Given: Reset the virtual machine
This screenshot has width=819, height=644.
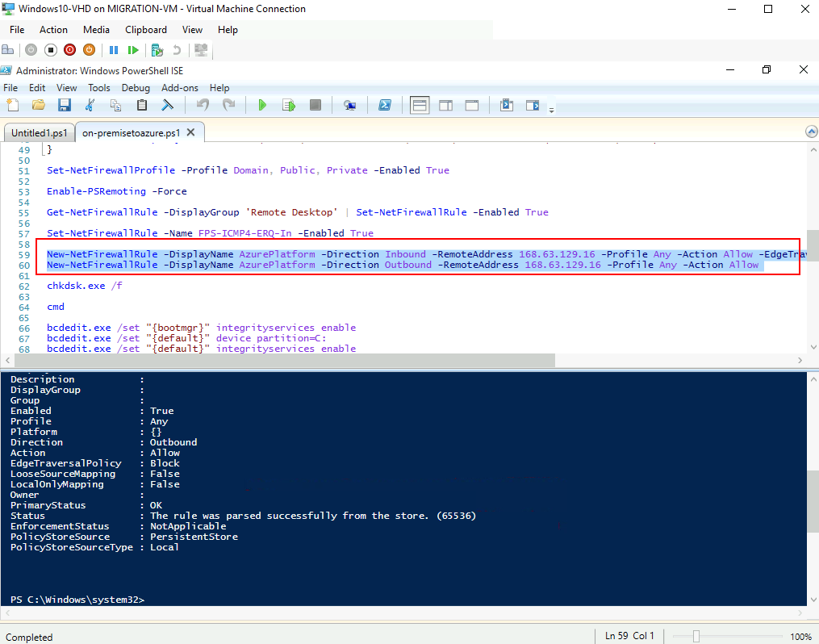Looking at the screenshot, I should (x=133, y=50).
